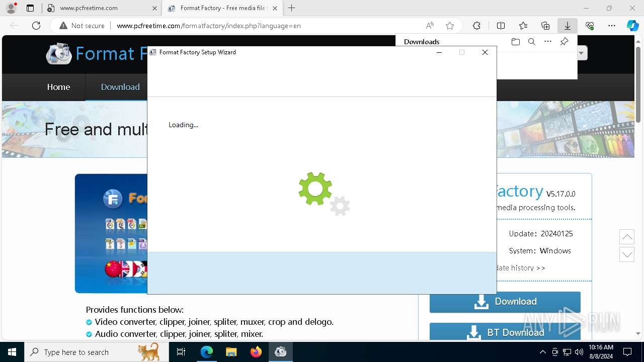The height and width of the screenshot is (362, 644).
Task: Open a new browser tab
Action: click(291, 8)
